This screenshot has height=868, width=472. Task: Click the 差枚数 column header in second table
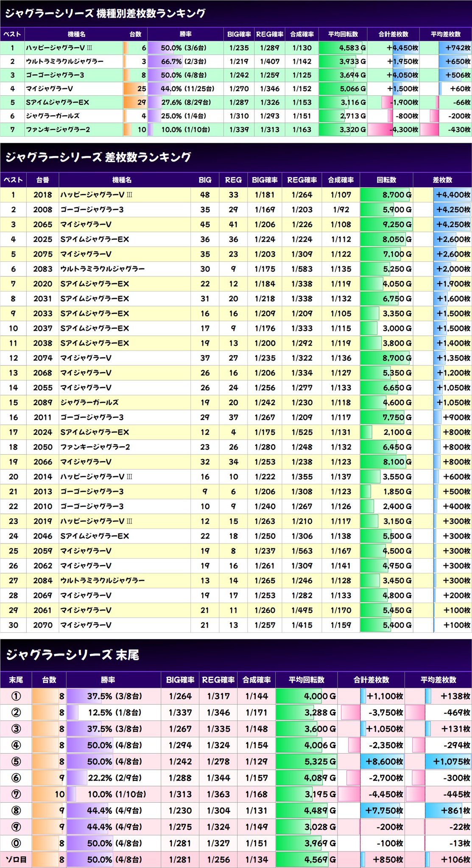pos(442,180)
